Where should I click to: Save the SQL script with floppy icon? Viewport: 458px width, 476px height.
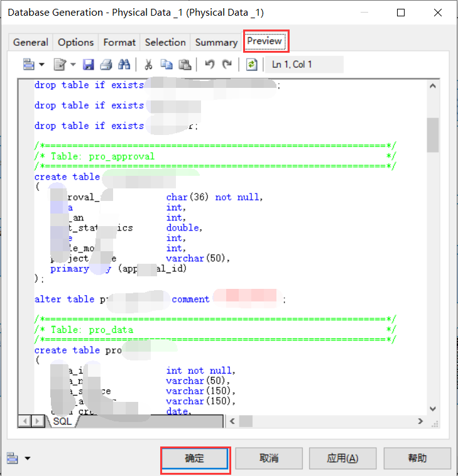tap(89, 64)
